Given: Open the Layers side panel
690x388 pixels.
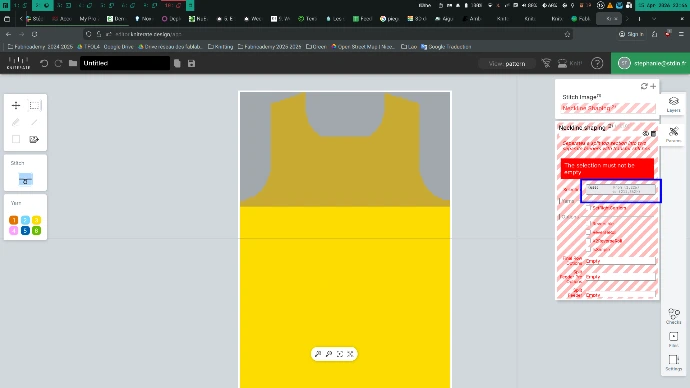Looking at the screenshot, I should point(673,104).
